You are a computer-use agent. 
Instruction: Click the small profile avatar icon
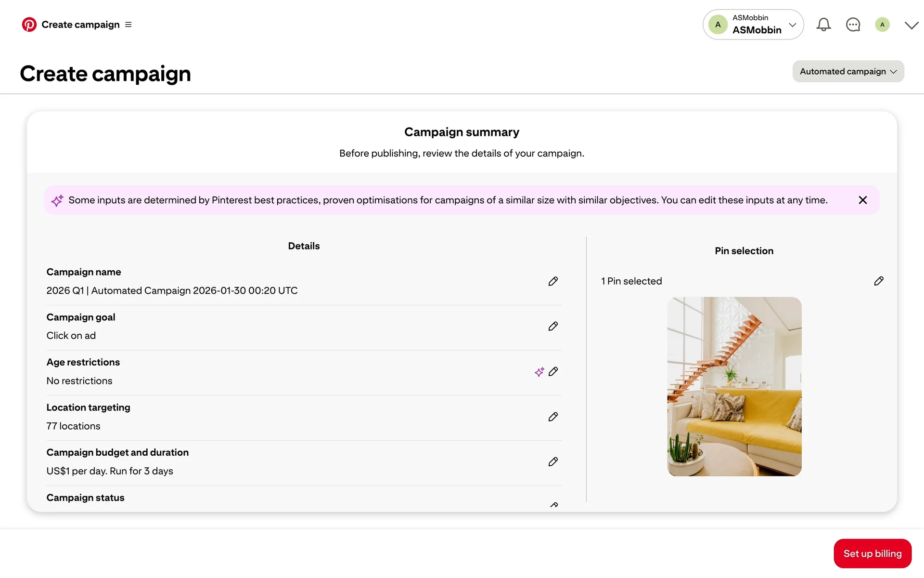coord(882,25)
